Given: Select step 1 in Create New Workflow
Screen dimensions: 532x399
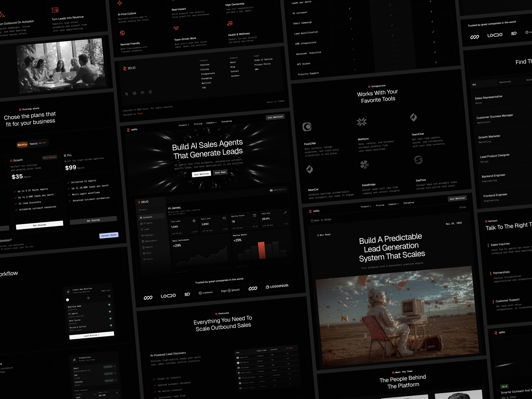Looking at the screenshot, I should pos(68,300).
